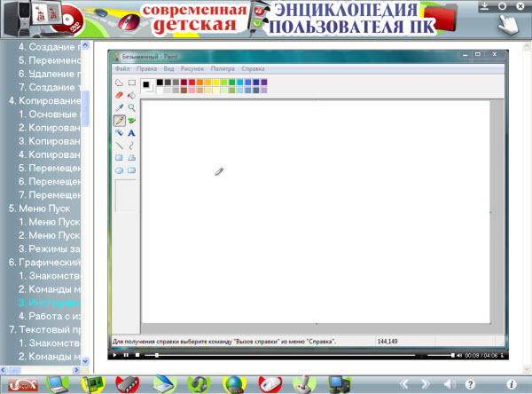This screenshot has height=394, width=532.
Task: Open the Справка menu in Paint
Action: pyautogui.click(x=253, y=68)
